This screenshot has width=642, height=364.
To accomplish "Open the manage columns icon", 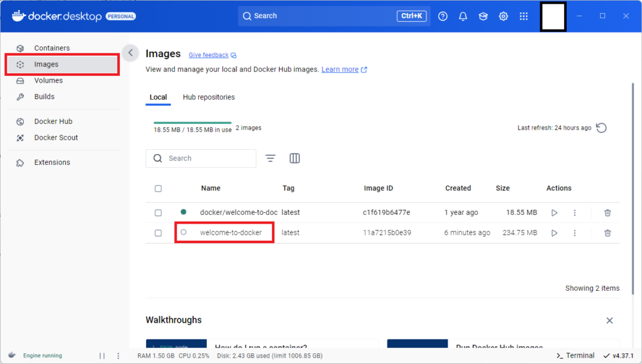I will 295,159.
